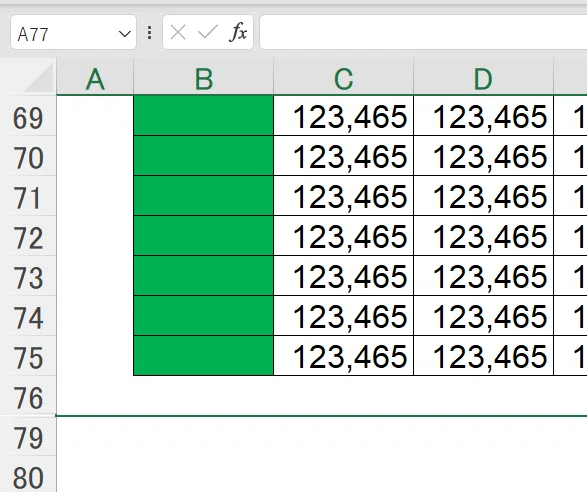
Task: Select row 80 header
Action: 28,475
